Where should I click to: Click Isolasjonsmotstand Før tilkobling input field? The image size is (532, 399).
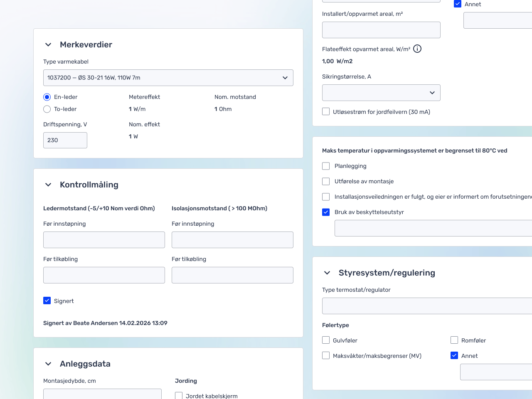232,275
